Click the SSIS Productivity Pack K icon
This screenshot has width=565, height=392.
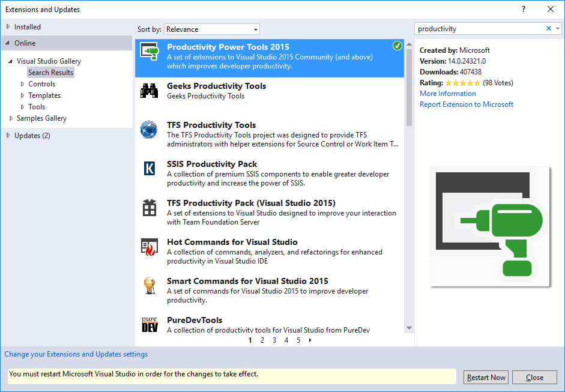click(149, 168)
